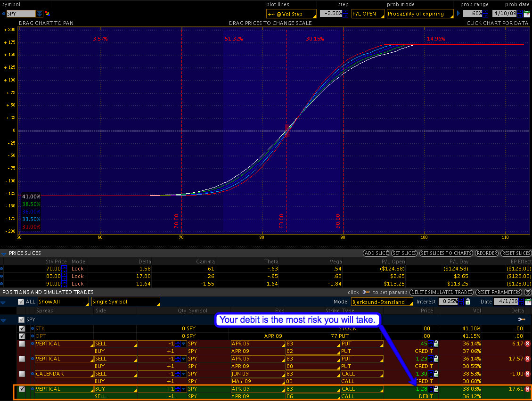Open the pricing Model dropdown (Bjerksund-Stensland)
This screenshot has height=401, width=532.
click(x=382, y=302)
